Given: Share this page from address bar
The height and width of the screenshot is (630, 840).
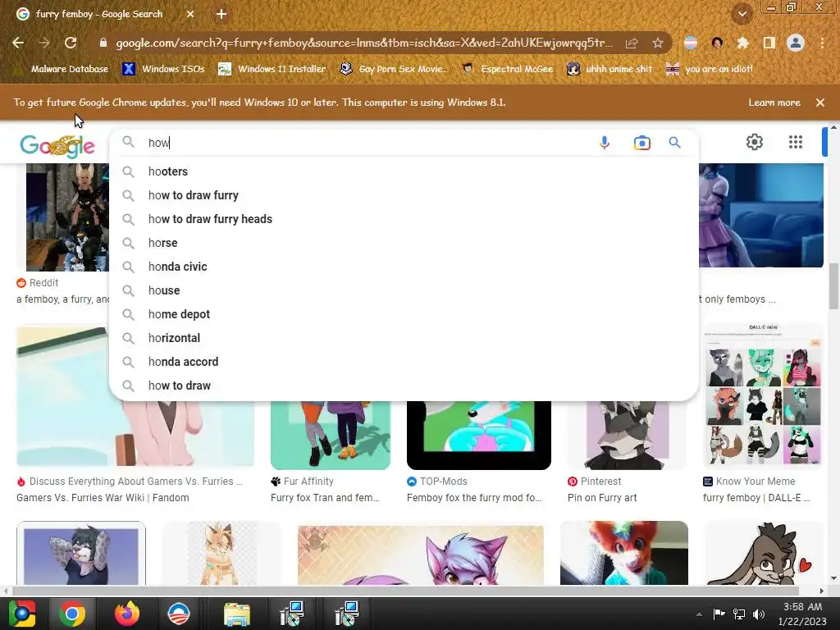Looking at the screenshot, I should (x=632, y=43).
